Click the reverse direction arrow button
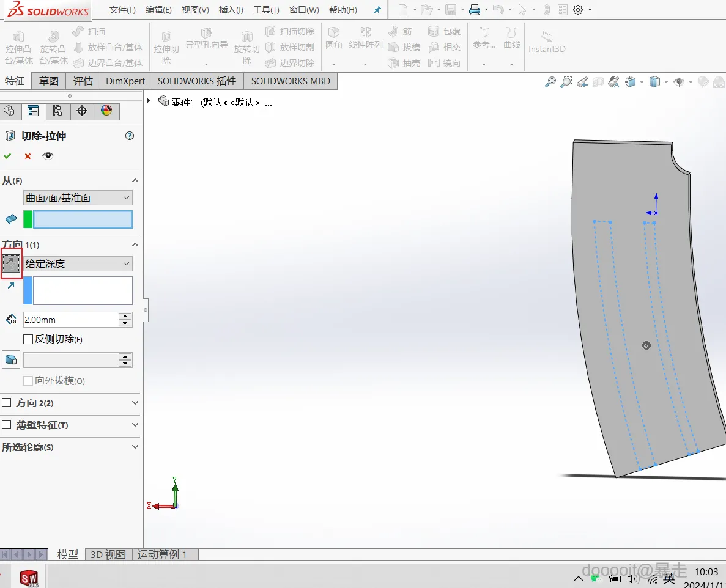 (x=11, y=263)
